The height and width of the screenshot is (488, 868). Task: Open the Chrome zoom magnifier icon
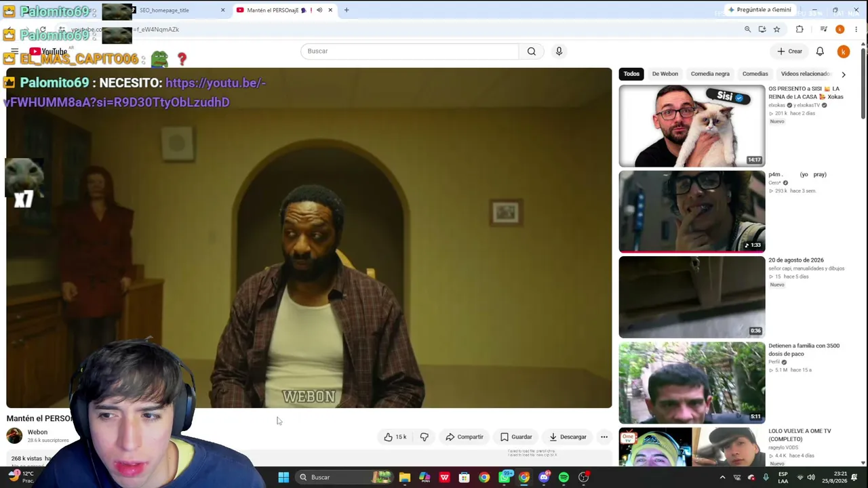click(747, 30)
